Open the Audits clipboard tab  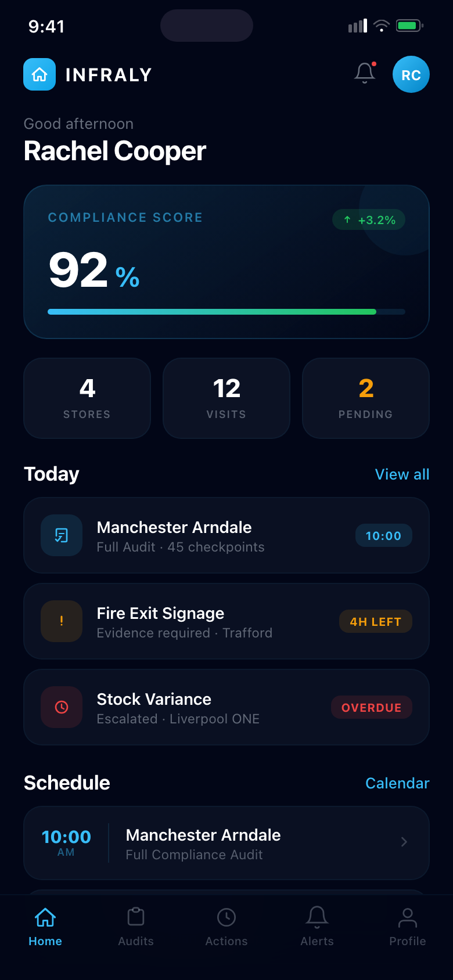click(x=136, y=926)
